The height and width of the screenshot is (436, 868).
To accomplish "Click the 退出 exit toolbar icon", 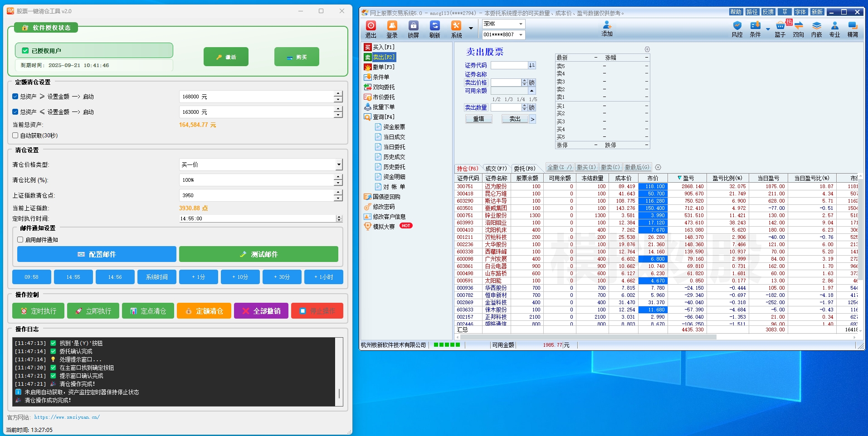I will [371, 29].
